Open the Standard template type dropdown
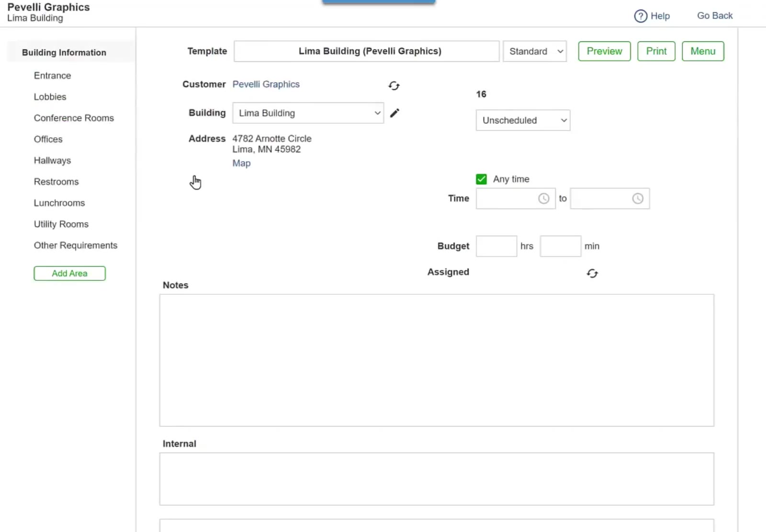The height and width of the screenshot is (532, 766). tap(535, 51)
